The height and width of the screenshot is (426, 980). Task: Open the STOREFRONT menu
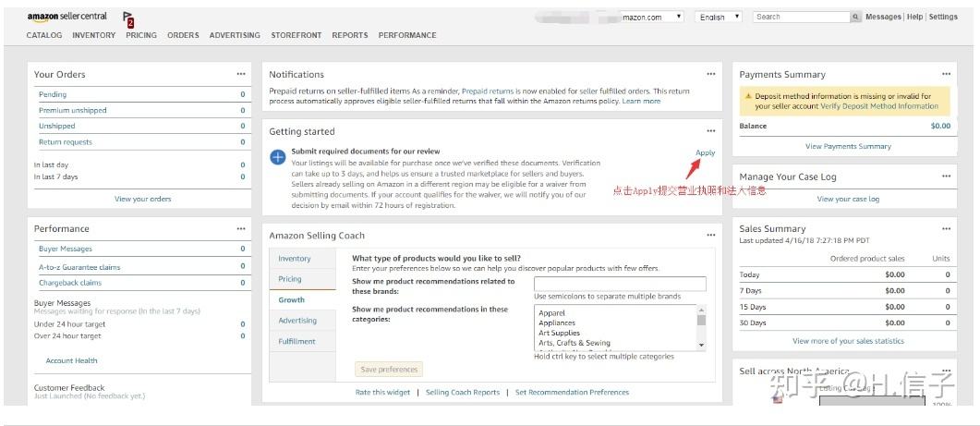(296, 35)
